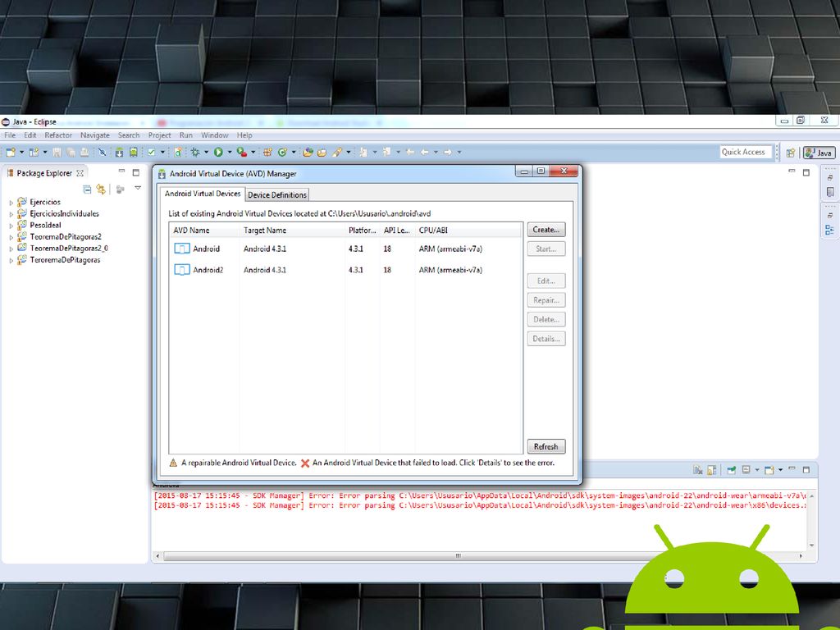Click the Run Last Tool external tools icon
Viewport: 840px width, 630px height.
pyautogui.click(x=242, y=152)
